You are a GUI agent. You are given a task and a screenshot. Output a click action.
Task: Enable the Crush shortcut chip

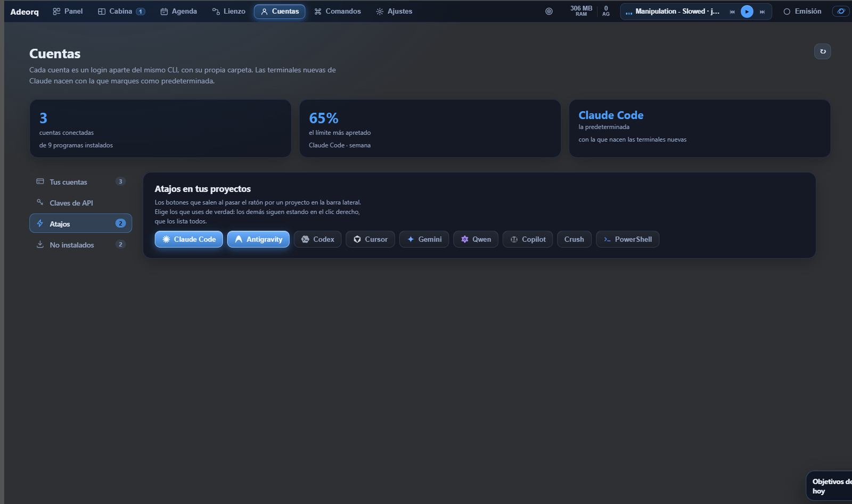coord(574,239)
